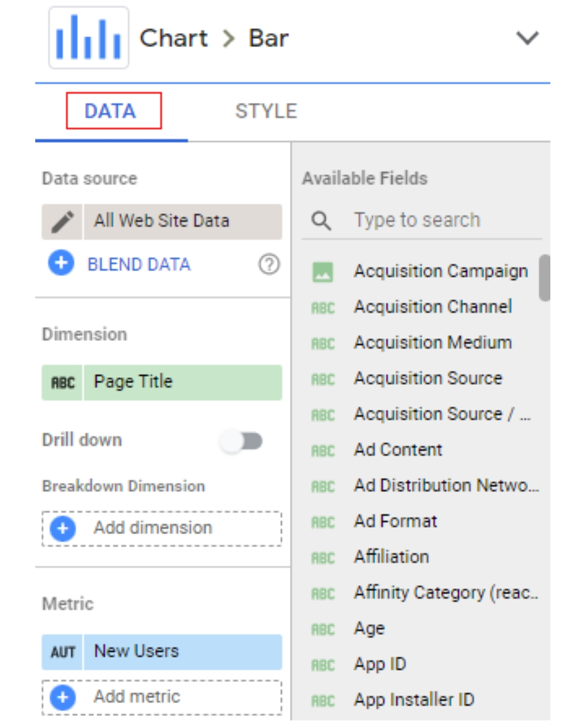Expand the chart type dropdown chevron
The width and height of the screenshot is (585, 728).
(527, 38)
